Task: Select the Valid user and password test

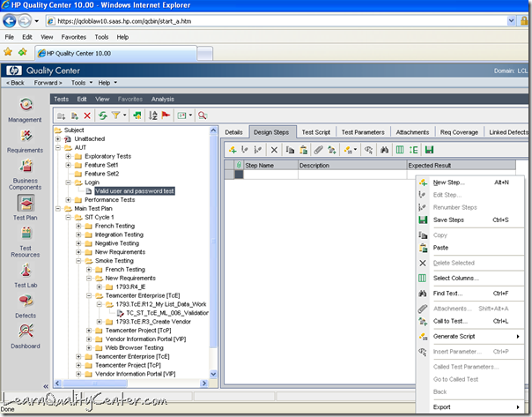Action: point(135,191)
